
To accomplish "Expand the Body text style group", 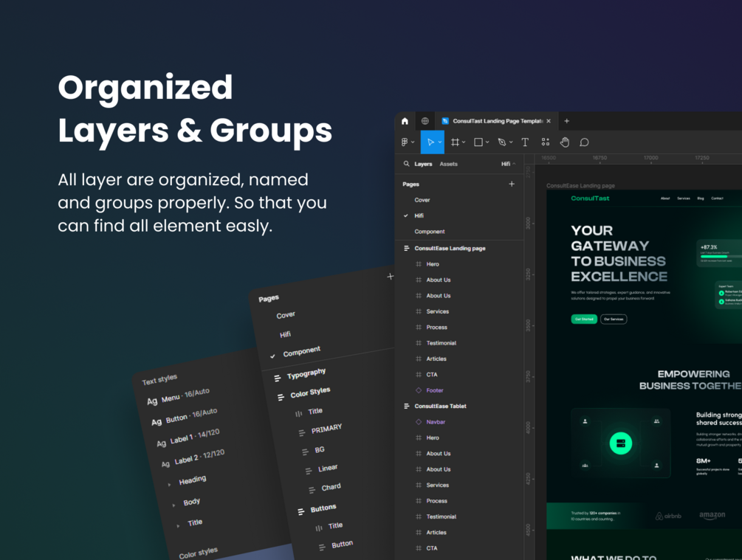I will 174,505.
